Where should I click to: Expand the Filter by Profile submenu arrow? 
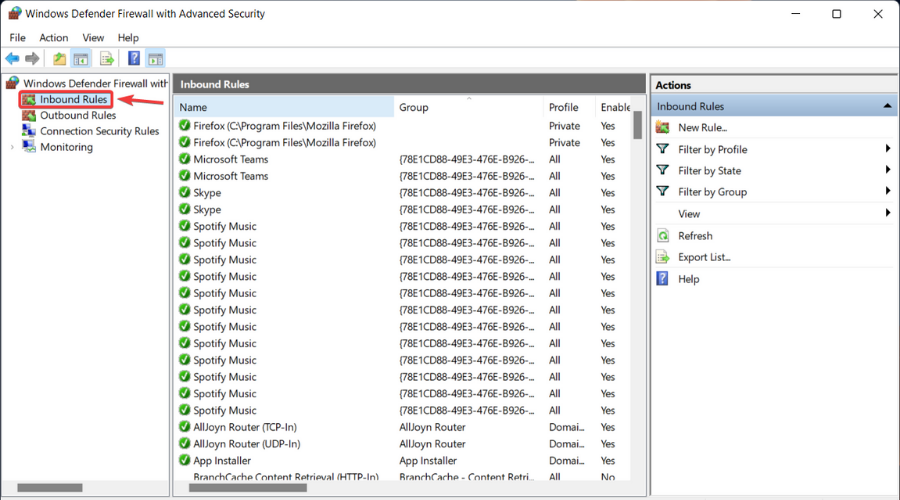pos(888,149)
